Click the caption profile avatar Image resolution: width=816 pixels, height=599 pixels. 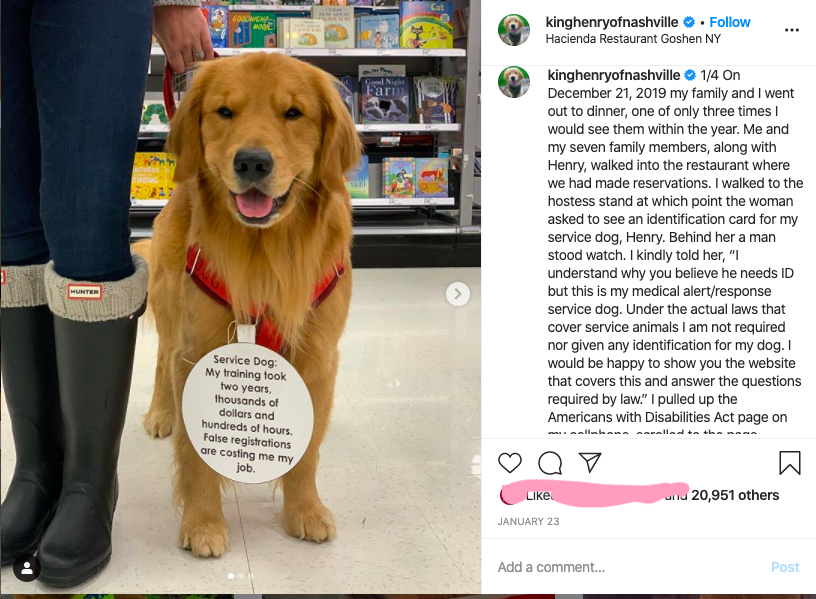[x=514, y=82]
